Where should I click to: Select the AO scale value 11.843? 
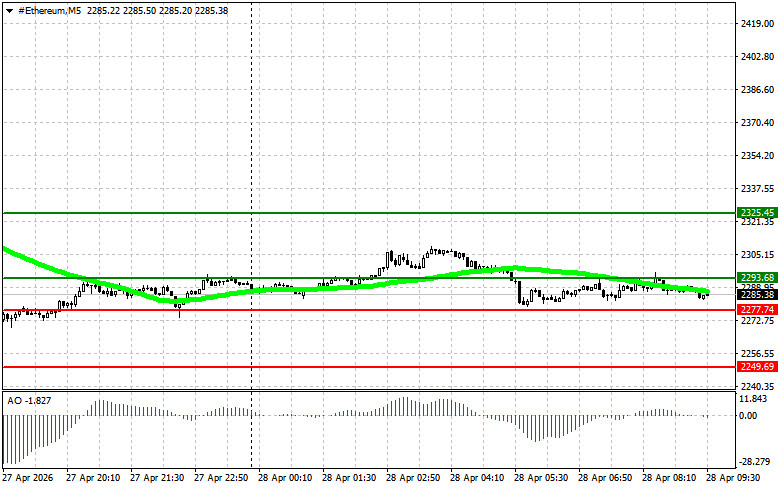pyautogui.click(x=753, y=399)
